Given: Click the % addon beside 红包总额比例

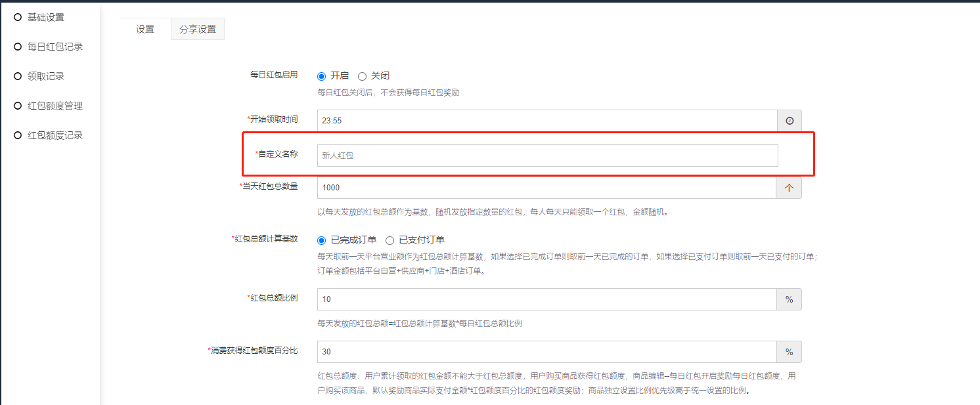Looking at the screenshot, I should tap(790, 299).
